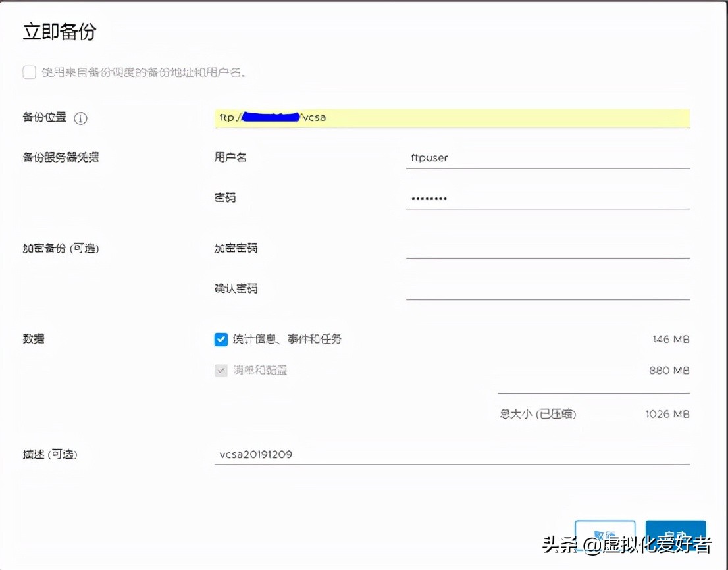The height and width of the screenshot is (570, 728).
Task: Click the 880 MB size value
Action: pyautogui.click(x=668, y=370)
